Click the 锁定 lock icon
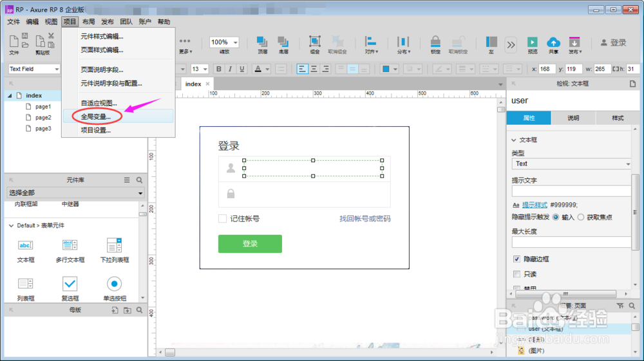Screen dimensions: 644x361 435,41
